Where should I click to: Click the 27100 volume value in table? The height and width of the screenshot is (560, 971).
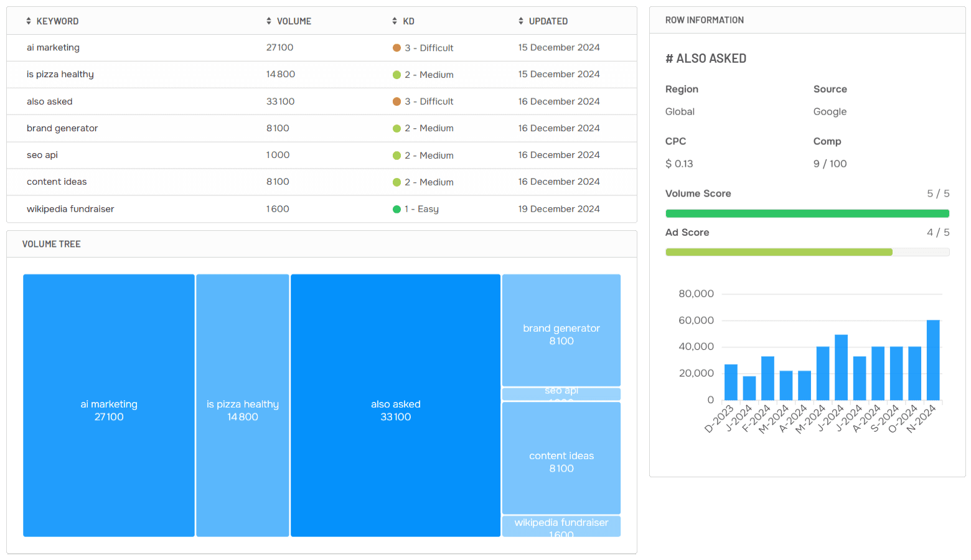click(279, 47)
